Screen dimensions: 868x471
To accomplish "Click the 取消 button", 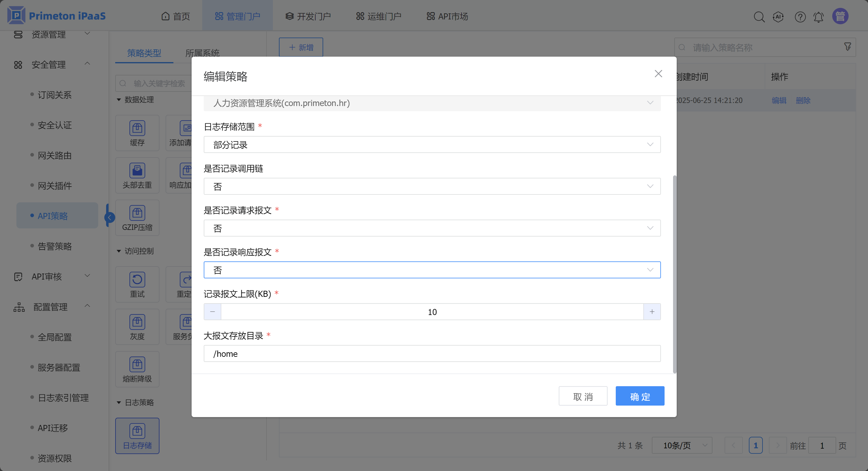I will point(583,396).
